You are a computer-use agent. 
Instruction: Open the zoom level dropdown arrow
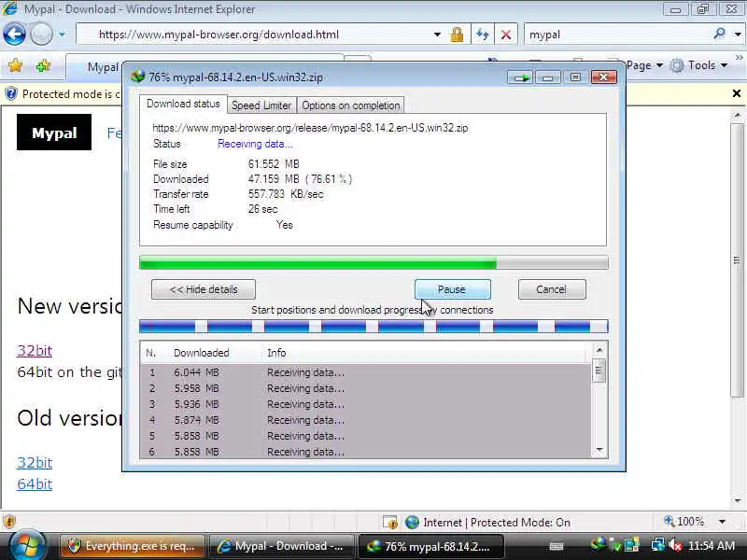point(722,522)
